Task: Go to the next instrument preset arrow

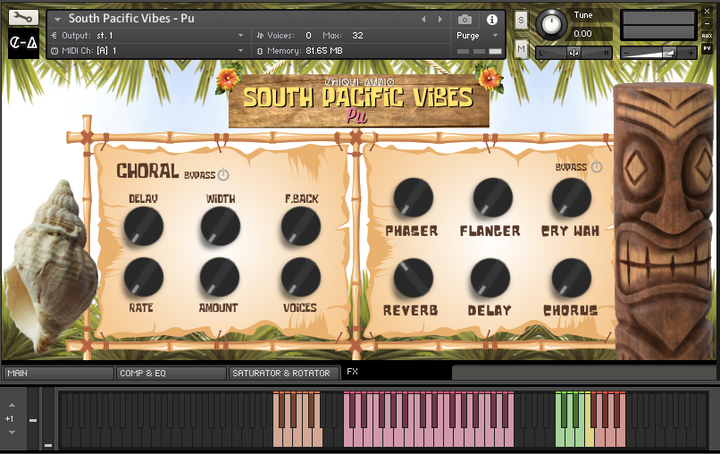Action: [440, 19]
